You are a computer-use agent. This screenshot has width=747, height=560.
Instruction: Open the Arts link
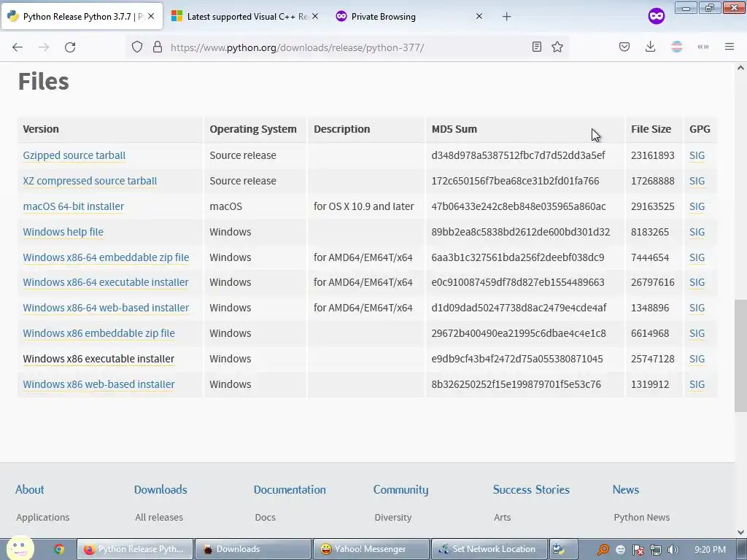(x=502, y=517)
